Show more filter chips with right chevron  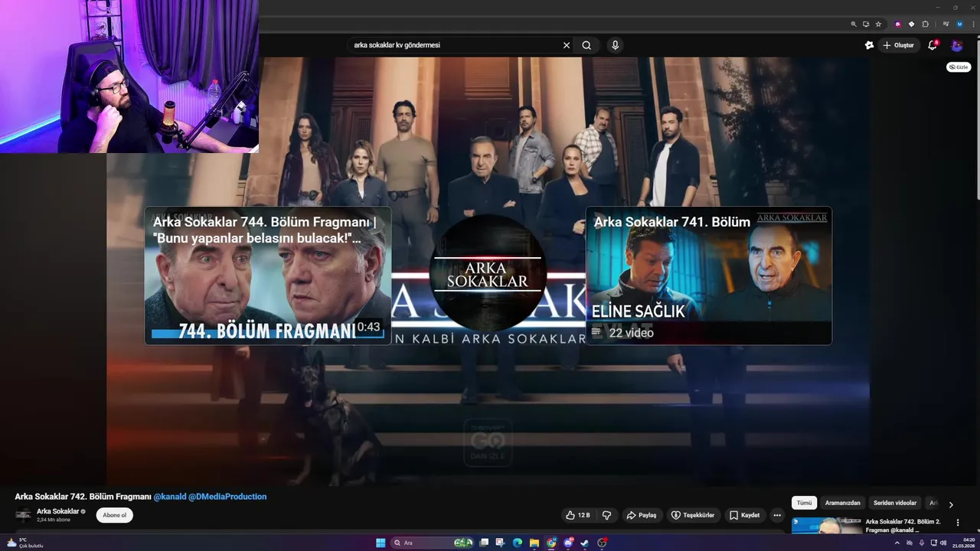click(951, 504)
